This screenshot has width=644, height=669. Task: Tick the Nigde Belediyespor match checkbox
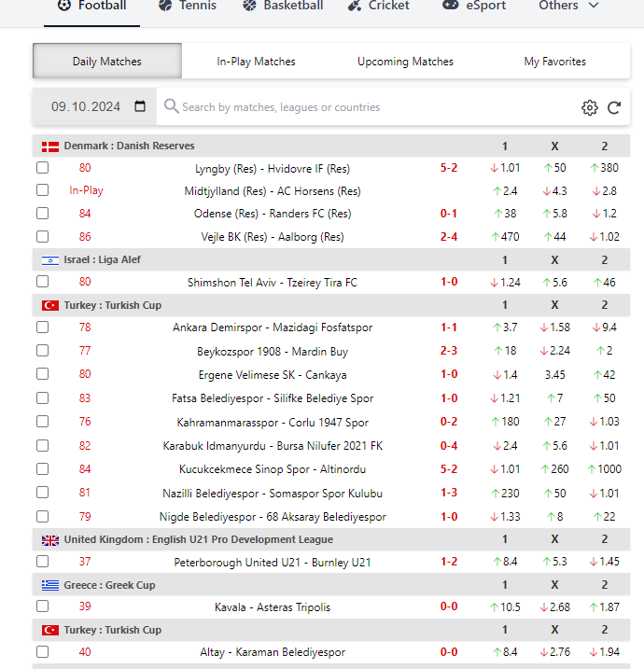pyautogui.click(x=43, y=517)
